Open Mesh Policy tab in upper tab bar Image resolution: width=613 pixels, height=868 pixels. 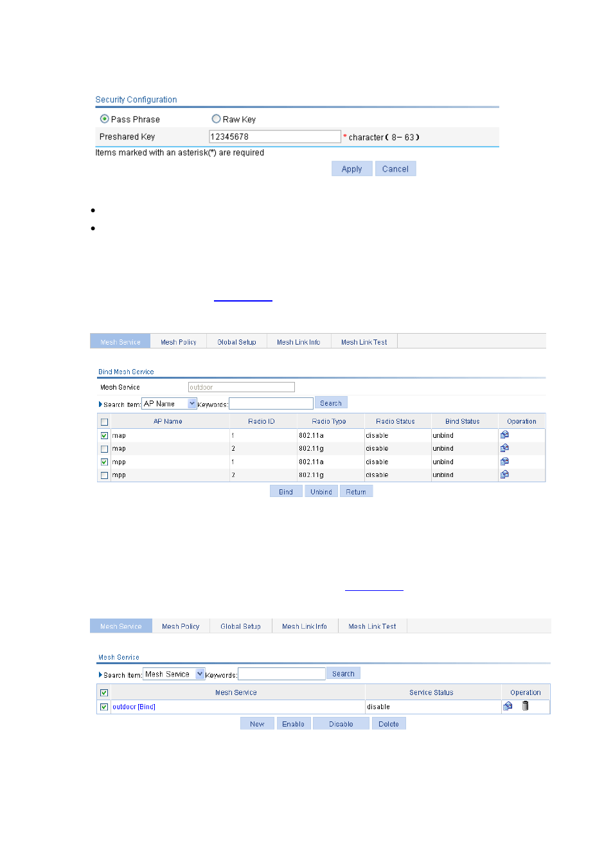[179, 342]
